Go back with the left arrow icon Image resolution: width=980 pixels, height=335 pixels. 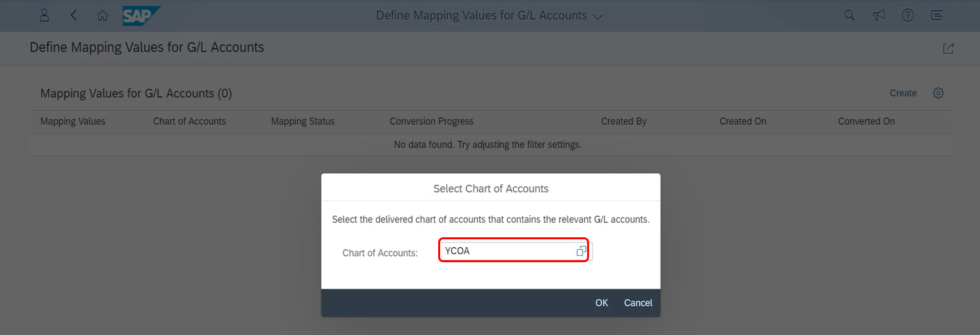(x=73, y=15)
